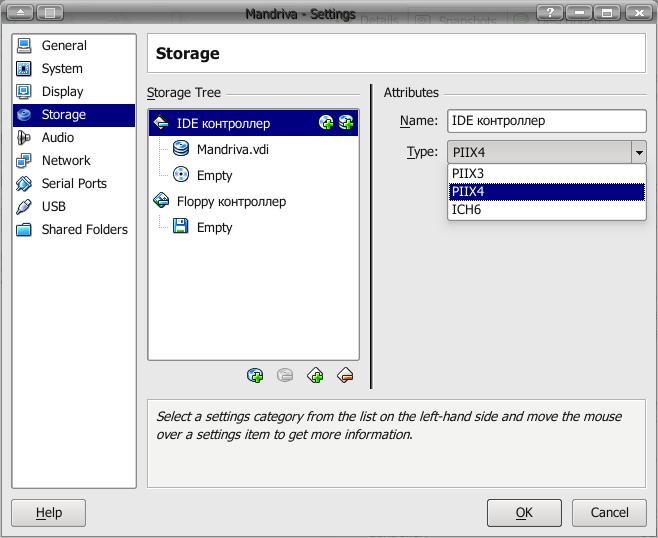The width and height of the screenshot is (658, 538).
Task: Open the General settings category
Action: 74,45
